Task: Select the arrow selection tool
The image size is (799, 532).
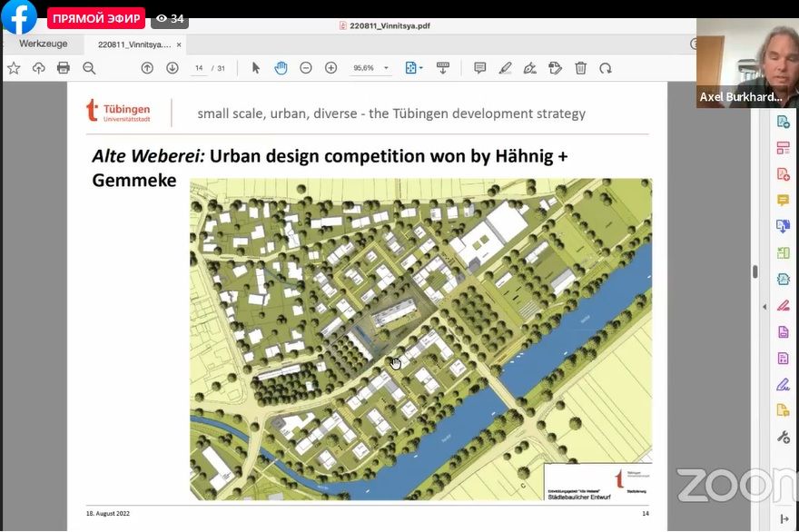Action: tap(256, 68)
